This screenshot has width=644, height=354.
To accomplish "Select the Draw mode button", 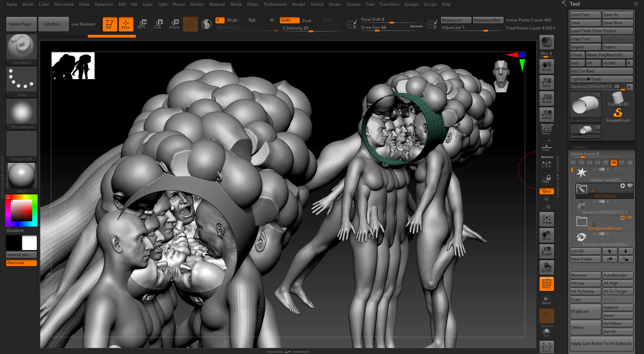I will [126, 24].
